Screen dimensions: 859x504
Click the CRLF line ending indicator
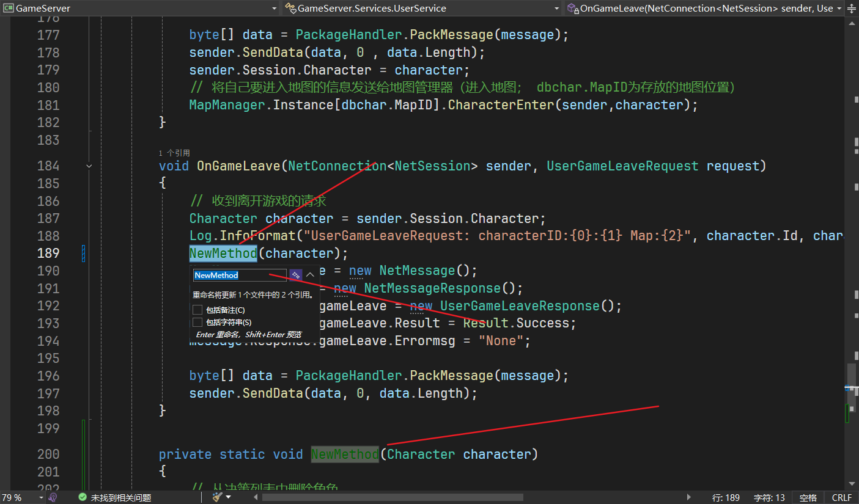[x=841, y=498]
